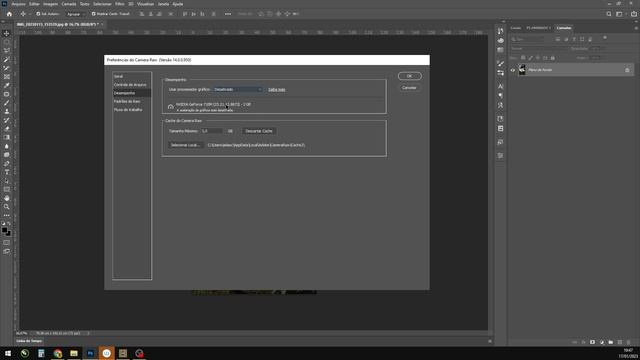The width and height of the screenshot is (640, 360).
Task: Click the Tamanho Máximo cache size field
Action: point(211,131)
